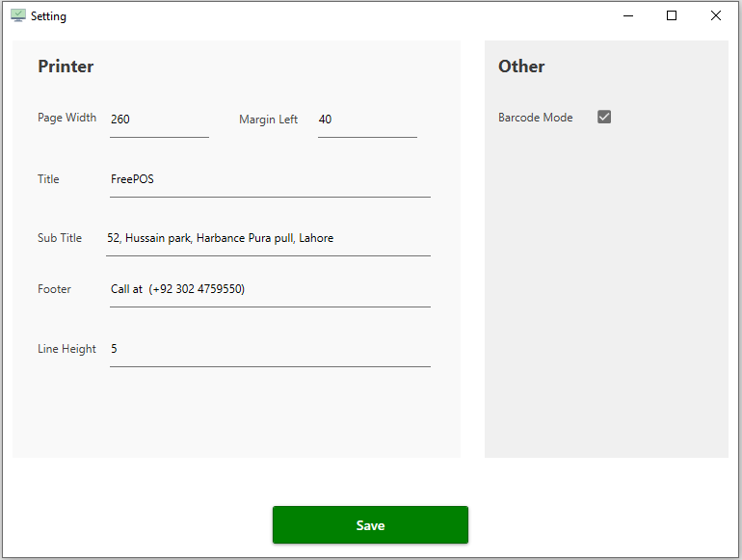Screen dimensions: 742x560
Task: Uncheck the Barcode Mode checkbox
Action: [604, 117]
